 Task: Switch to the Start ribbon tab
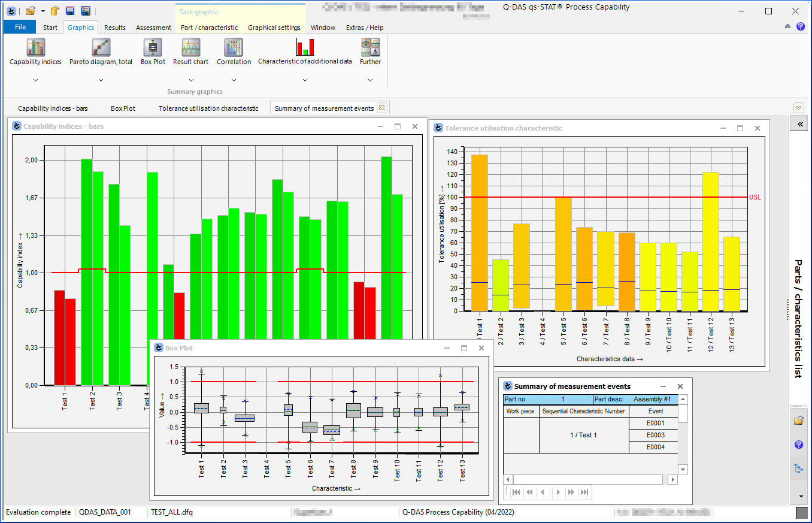point(50,28)
